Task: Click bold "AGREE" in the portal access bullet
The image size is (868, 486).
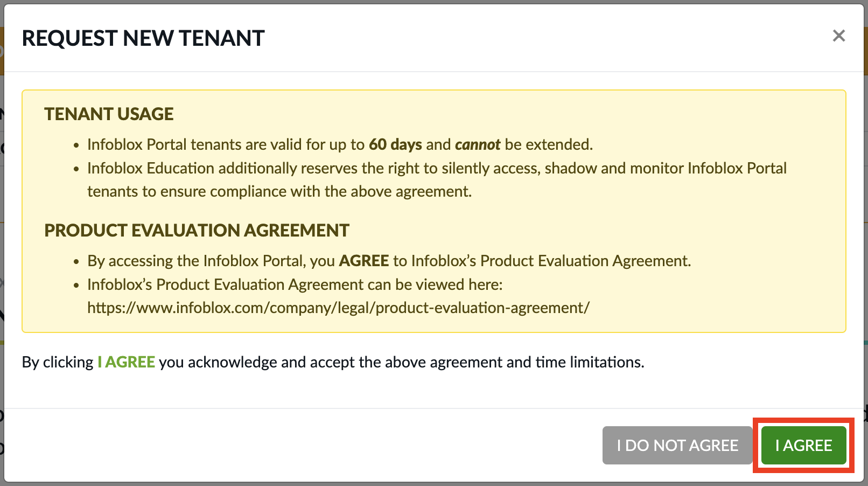Action: [364, 261]
